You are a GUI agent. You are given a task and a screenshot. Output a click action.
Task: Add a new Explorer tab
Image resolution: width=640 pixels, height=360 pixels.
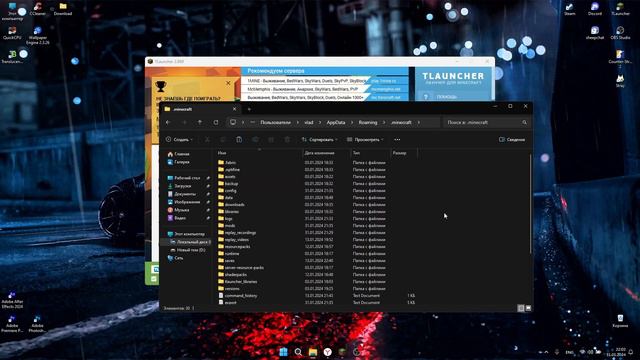tap(249, 109)
